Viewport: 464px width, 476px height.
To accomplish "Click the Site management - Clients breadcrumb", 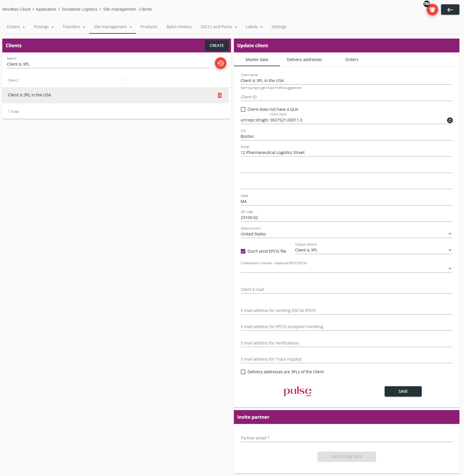I will (127, 9).
